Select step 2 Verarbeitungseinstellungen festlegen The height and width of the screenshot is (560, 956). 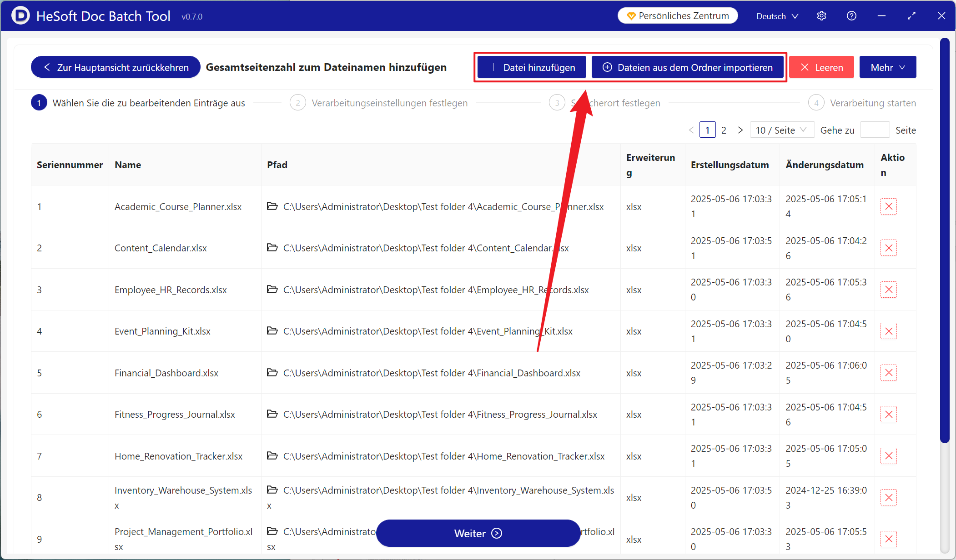pyautogui.click(x=379, y=103)
